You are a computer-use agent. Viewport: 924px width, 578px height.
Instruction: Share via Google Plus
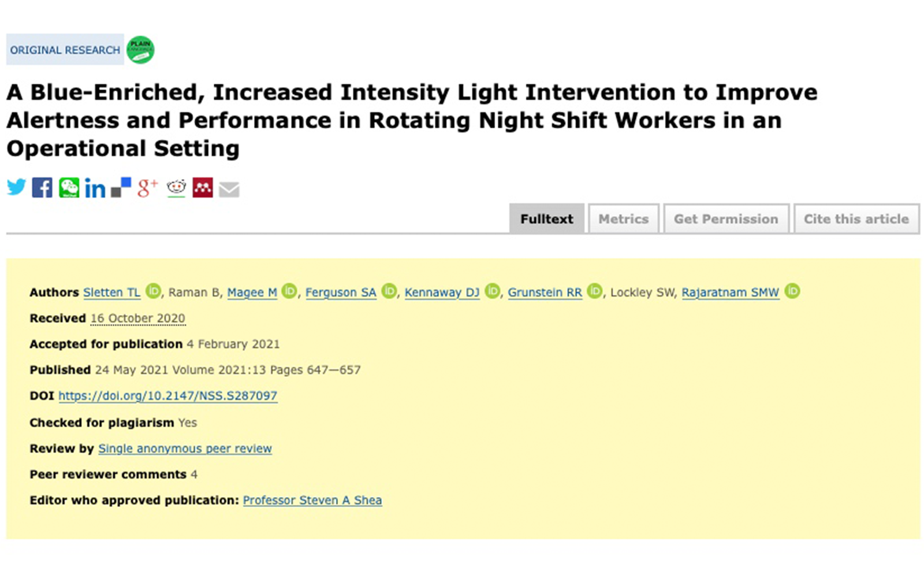146,187
